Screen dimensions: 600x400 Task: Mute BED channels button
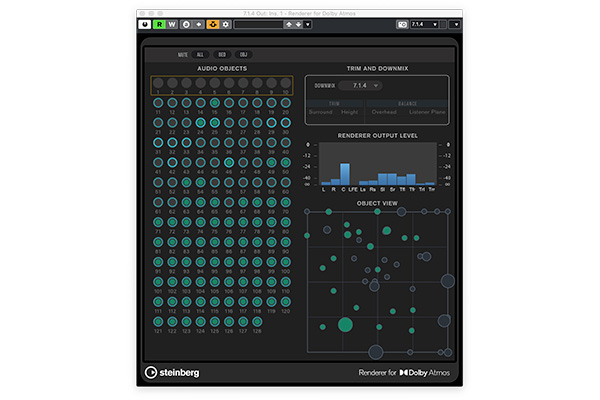tap(222, 55)
